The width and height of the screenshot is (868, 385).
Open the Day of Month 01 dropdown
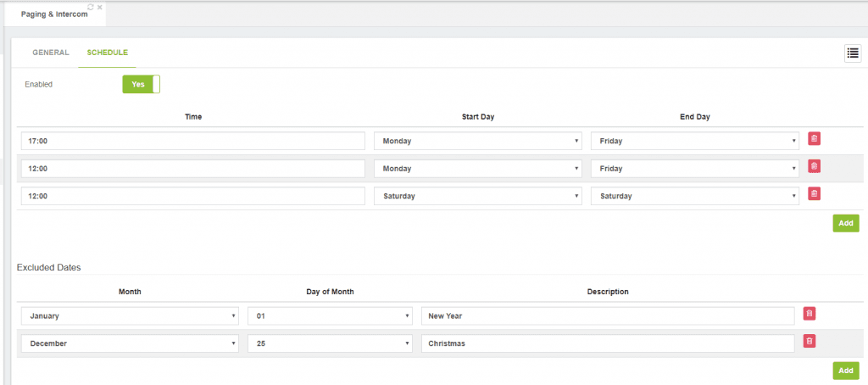click(330, 316)
